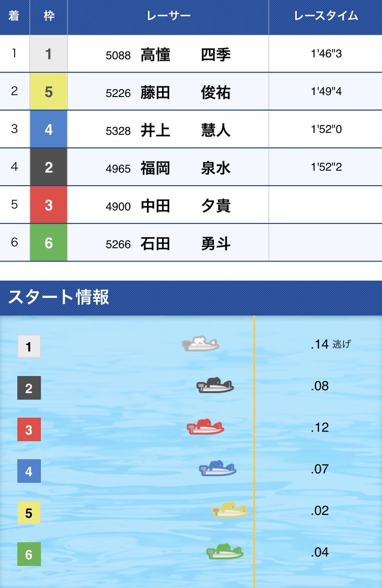Click the green boat icon in lane 6

[225, 552]
